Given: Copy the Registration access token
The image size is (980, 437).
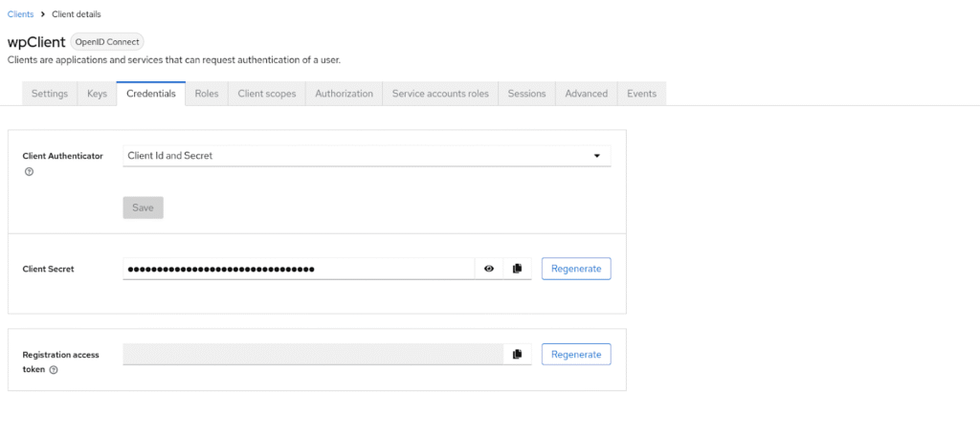Looking at the screenshot, I should [x=517, y=354].
